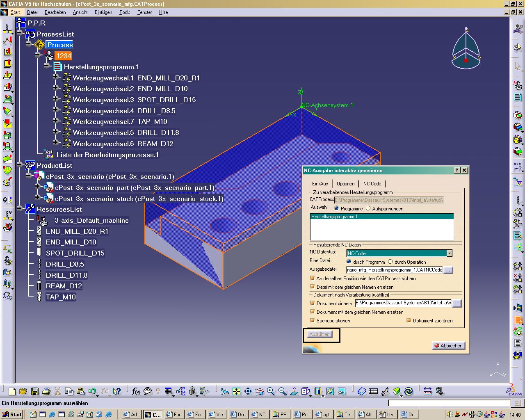Expand Werkzeugwechsel.6 REAM_D12 node
The image size is (525, 420).
pos(56,142)
